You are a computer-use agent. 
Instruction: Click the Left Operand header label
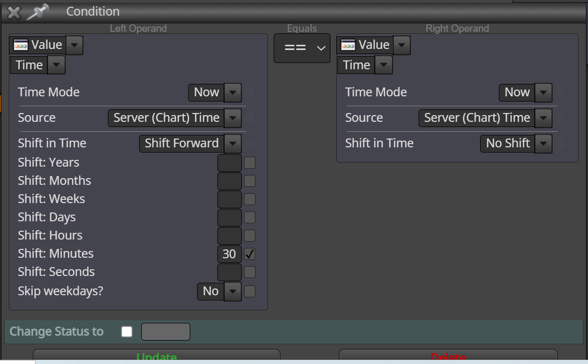pyautogui.click(x=138, y=29)
